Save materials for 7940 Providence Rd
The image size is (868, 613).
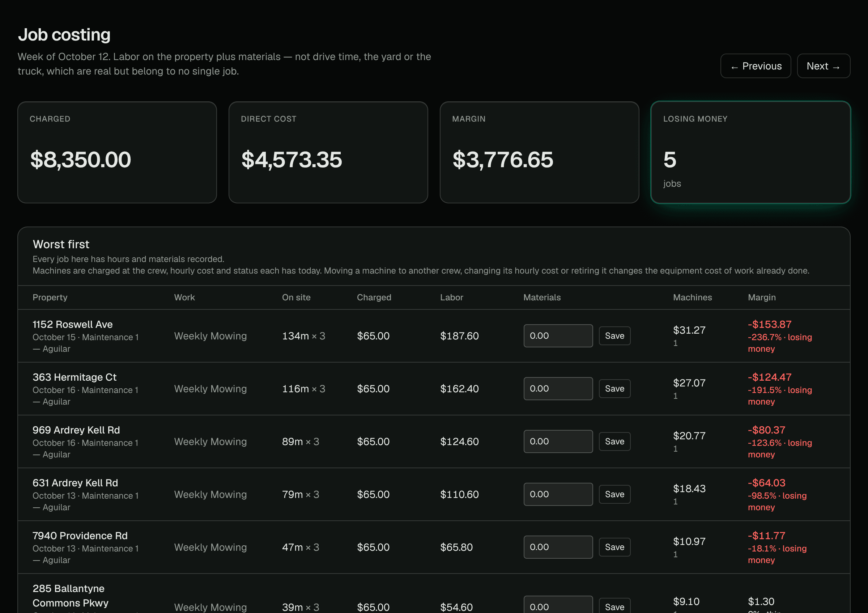[614, 547]
